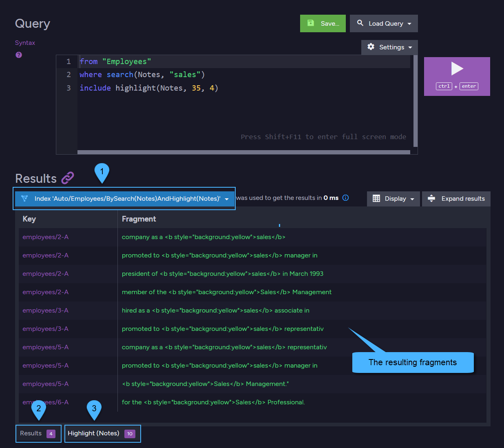The image size is (504, 448).
Task: Open employees/3-A with 'promoted to' representativ fragment
Action: tap(45, 329)
